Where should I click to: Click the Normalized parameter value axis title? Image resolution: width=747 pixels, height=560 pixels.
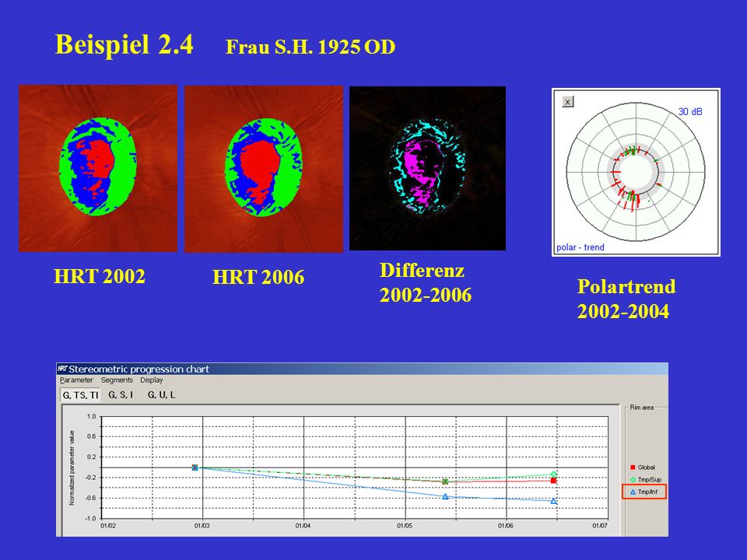coord(72,467)
